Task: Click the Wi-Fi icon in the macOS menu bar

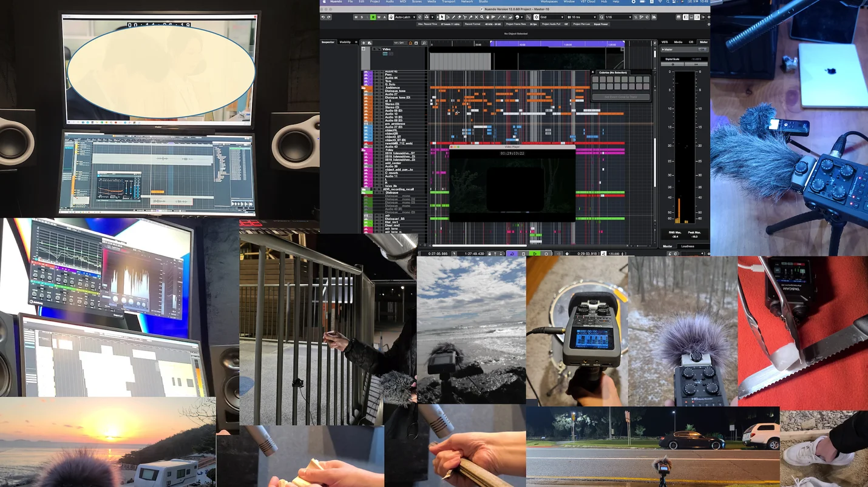Action: click(660, 2)
